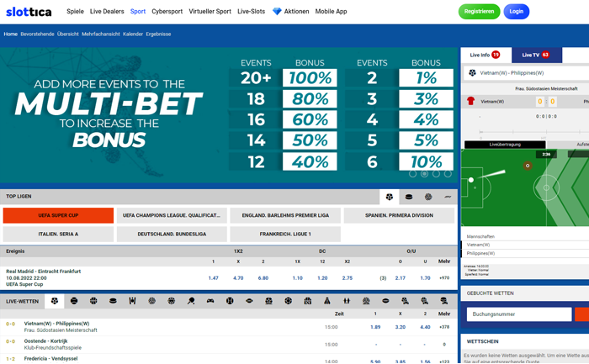Open the Real Madrid - Eintracht Frankfurt match
The width and height of the screenshot is (589, 364).
click(x=43, y=272)
